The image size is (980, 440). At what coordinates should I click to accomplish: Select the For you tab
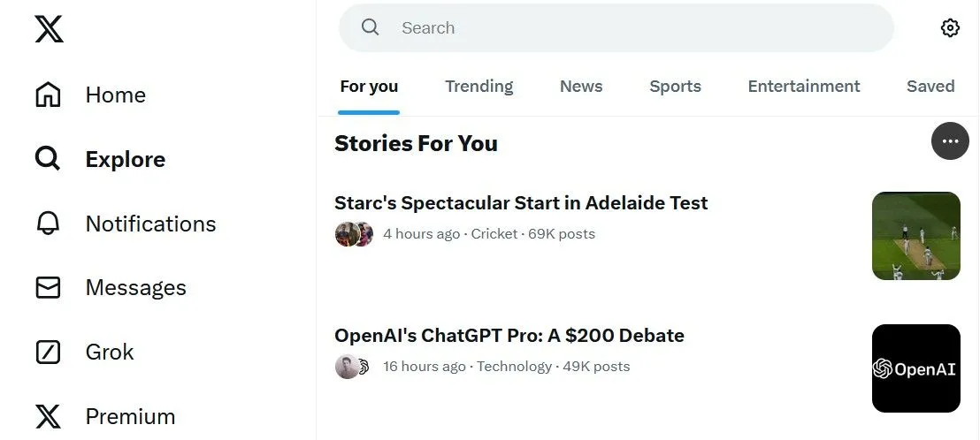[x=369, y=86]
